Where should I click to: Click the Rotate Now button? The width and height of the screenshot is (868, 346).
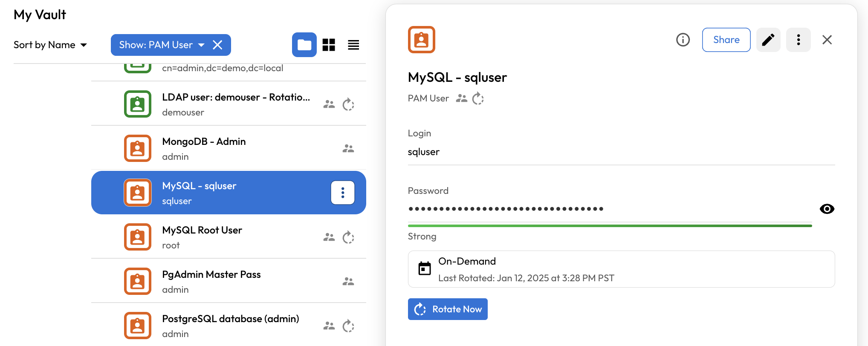448,309
